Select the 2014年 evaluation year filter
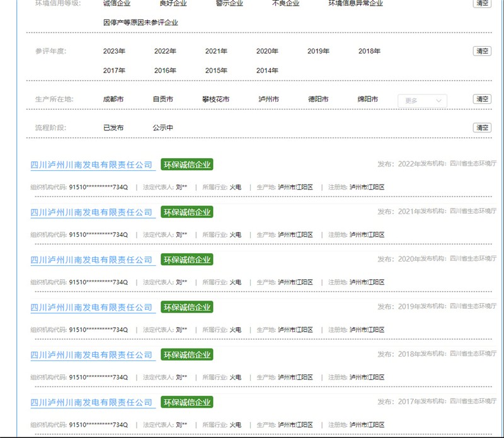 (x=267, y=71)
